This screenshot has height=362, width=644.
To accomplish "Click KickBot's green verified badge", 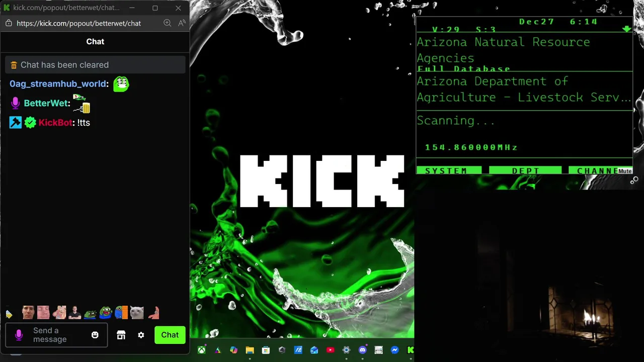I will pos(30,123).
